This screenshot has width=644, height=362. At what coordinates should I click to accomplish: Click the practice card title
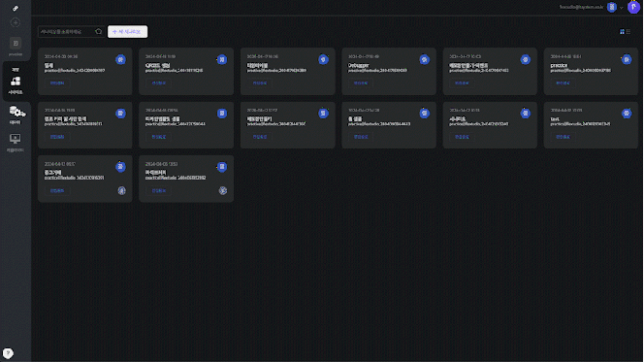pos(559,65)
